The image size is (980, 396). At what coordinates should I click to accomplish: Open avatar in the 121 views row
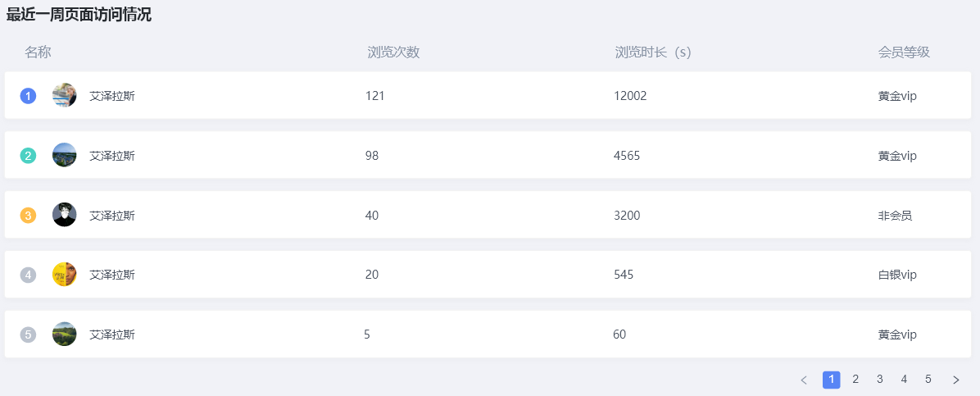click(64, 95)
